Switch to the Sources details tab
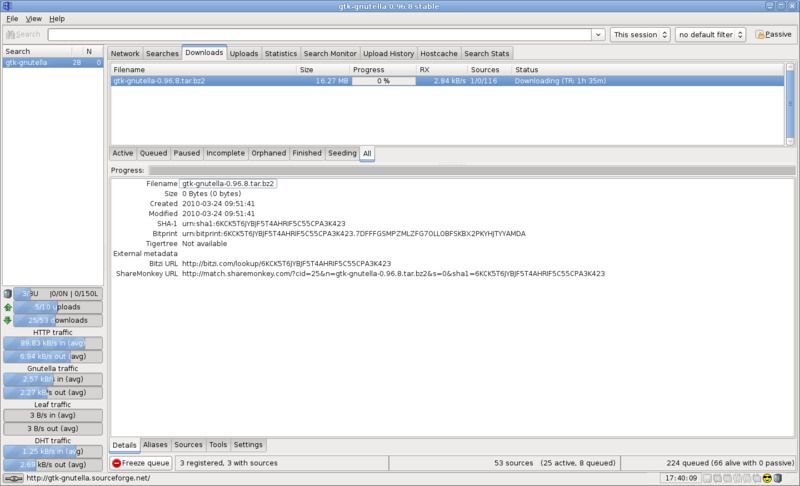 coord(188,444)
